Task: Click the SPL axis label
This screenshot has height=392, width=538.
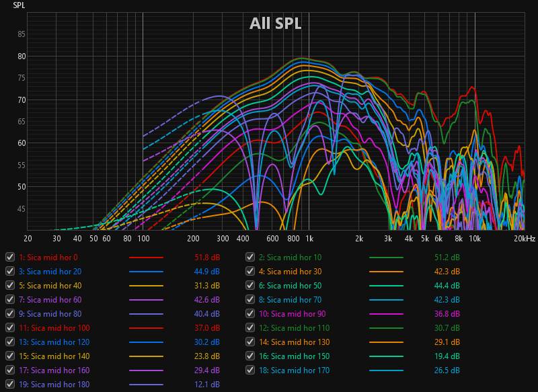Action: [x=19, y=5]
